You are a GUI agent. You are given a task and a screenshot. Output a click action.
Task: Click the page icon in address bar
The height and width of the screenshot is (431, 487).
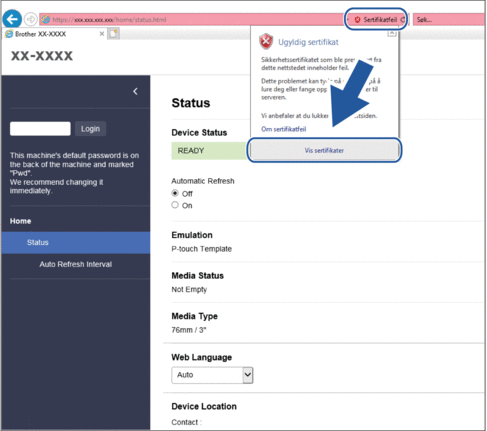46,20
